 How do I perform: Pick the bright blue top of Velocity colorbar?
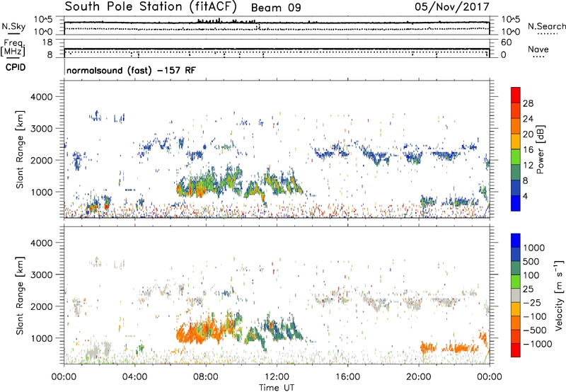pyautogui.click(x=516, y=241)
